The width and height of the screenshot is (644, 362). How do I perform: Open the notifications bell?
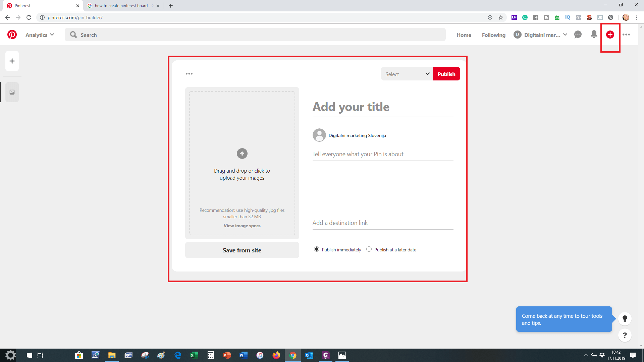point(594,34)
